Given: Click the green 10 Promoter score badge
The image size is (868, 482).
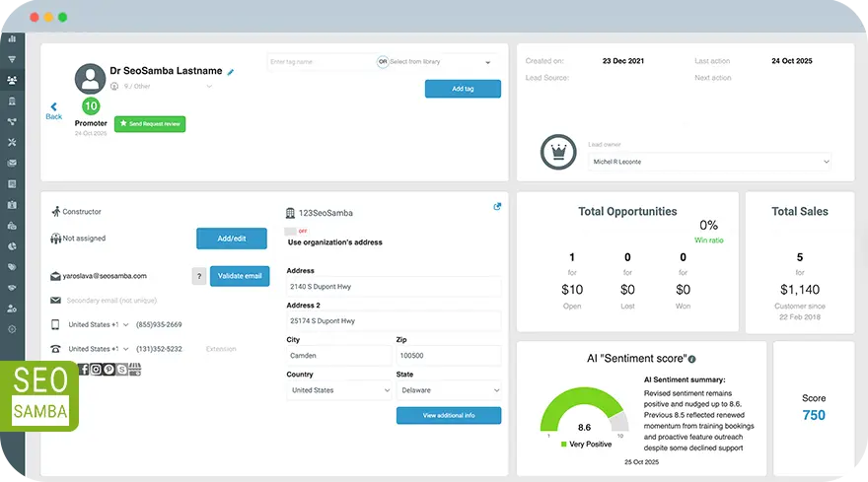Looking at the screenshot, I should point(91,105).
